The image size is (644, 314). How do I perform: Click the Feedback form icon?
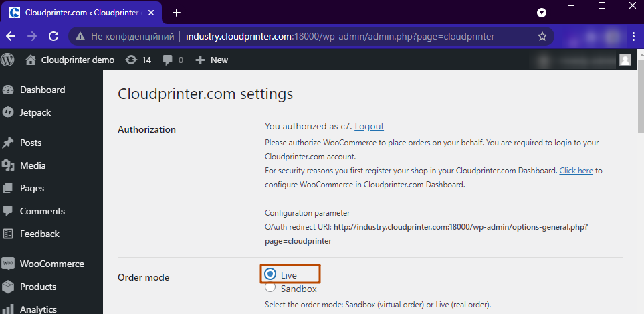point(8,234)
